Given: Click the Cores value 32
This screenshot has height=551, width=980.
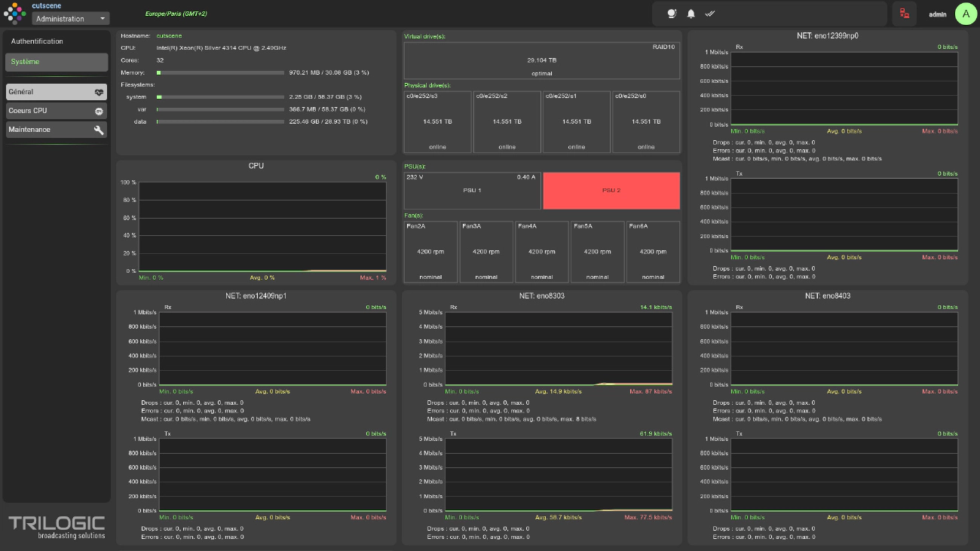Looking at the screenshot, I should [161, 60].
